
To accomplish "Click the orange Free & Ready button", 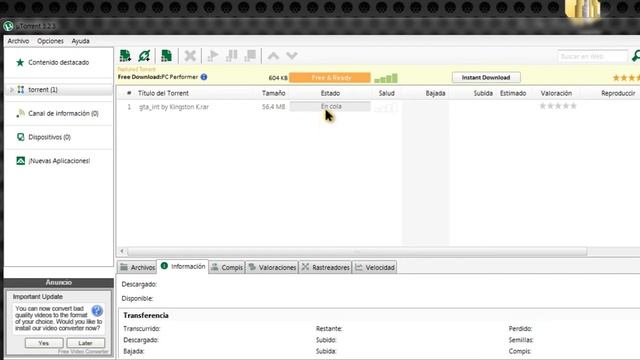I will click(330, 78).
